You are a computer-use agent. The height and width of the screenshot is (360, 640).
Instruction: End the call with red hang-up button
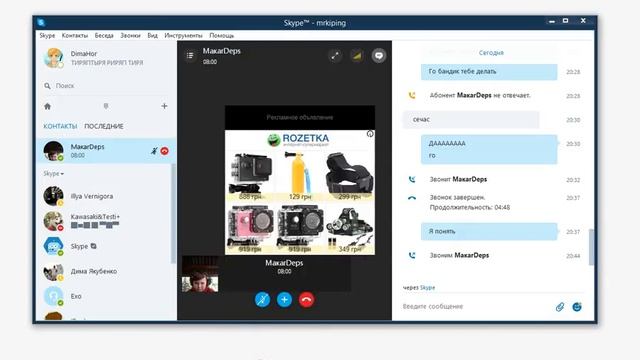[307, 300]
